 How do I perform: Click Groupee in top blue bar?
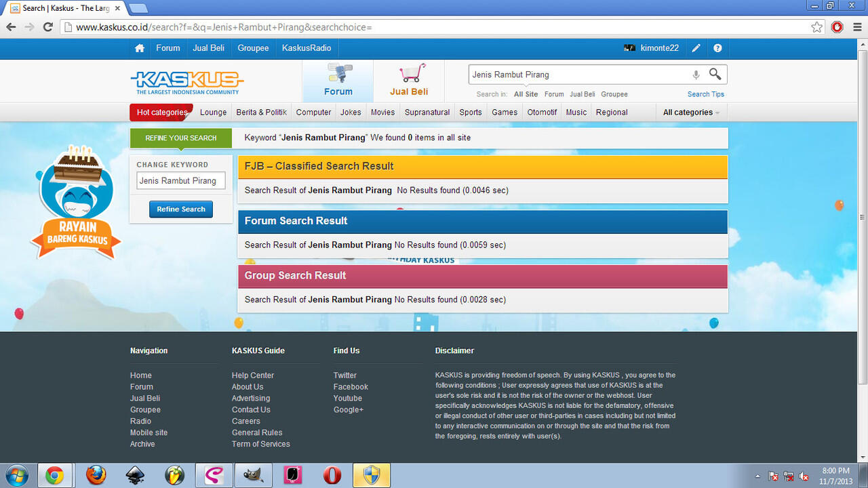[253, 48]
